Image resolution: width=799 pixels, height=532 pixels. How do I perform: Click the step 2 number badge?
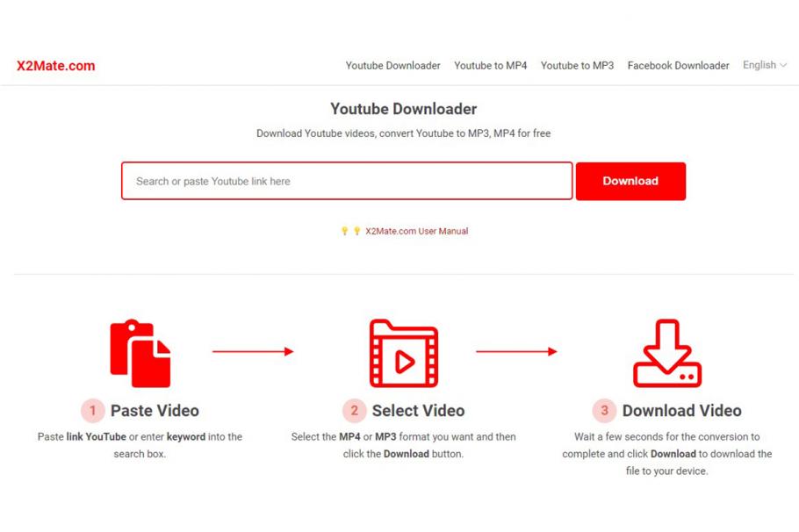click(x=354, y=411)
